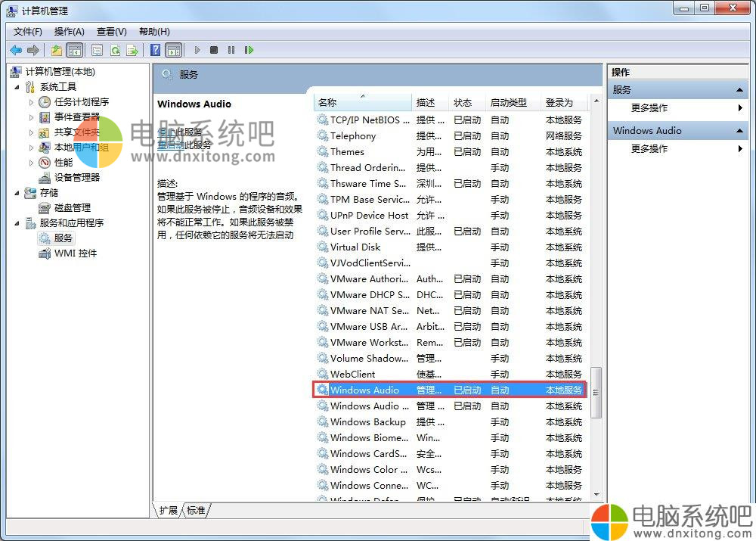Click the Forward arrow toolbar icon
Screen dimensions: 756x541
tap(33, 50)
